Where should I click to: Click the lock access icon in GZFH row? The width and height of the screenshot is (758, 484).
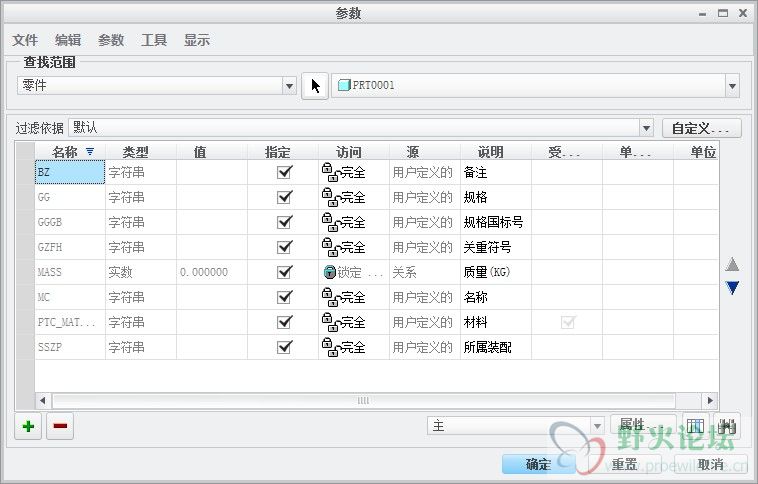pos(330,247)
